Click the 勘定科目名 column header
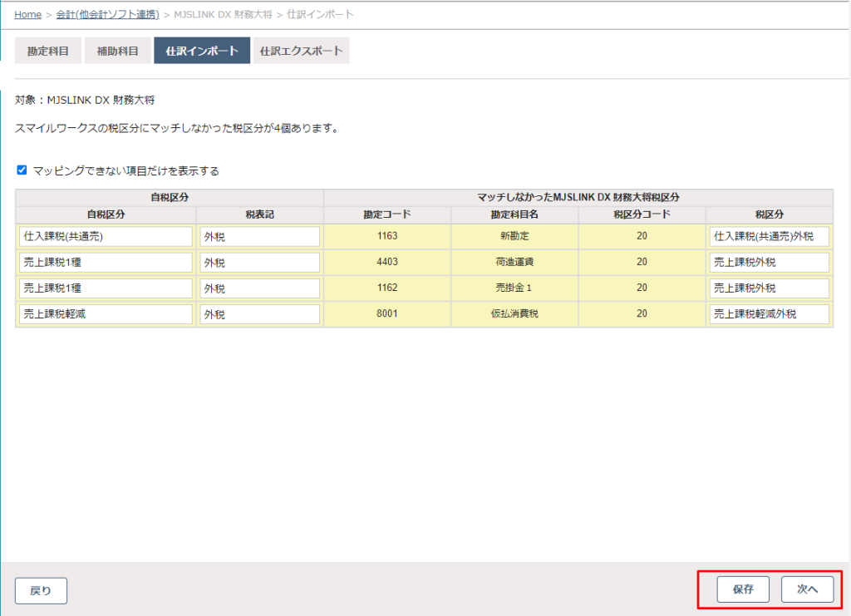The height and width of the screenshot is (616, 851). tap(514, 214)
